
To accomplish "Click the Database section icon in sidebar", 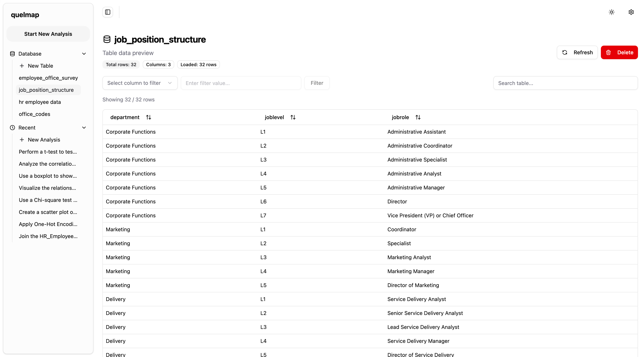I will click(x=12, y=54).
